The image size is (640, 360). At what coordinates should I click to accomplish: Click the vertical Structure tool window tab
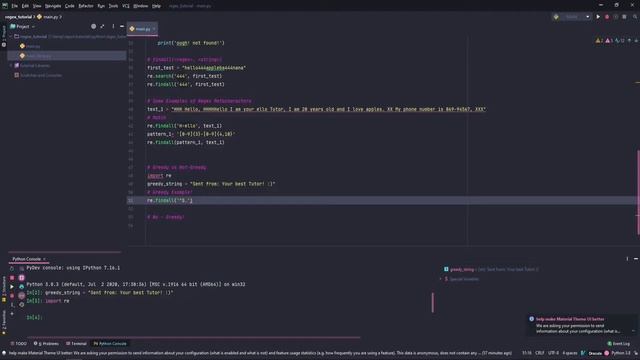coord(4,289)
